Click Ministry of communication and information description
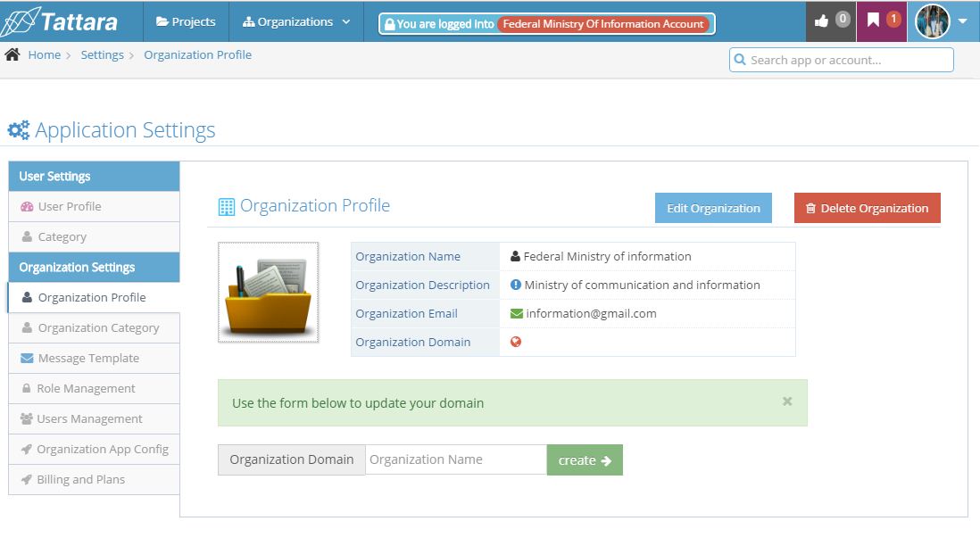Viewport: 980px width, 546px height. click(642, 285)
